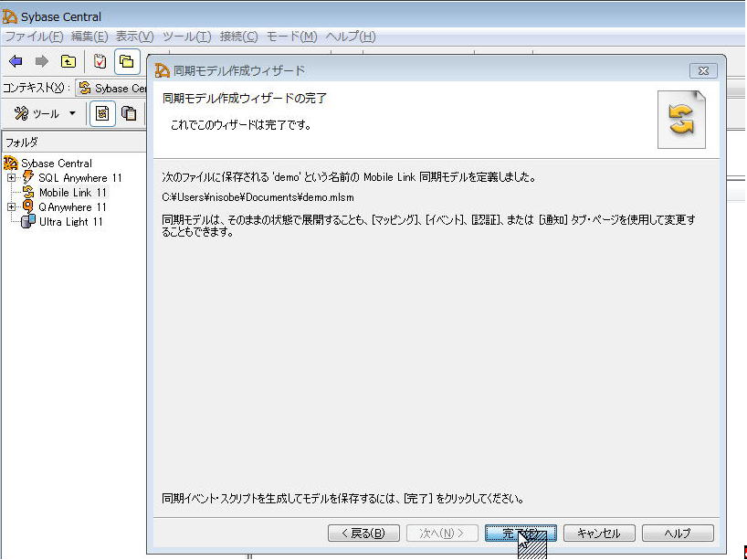Click the 完了 finish button
Image resolution: width=747 pixels, height=560 pixels.
(x=521, y=534)
